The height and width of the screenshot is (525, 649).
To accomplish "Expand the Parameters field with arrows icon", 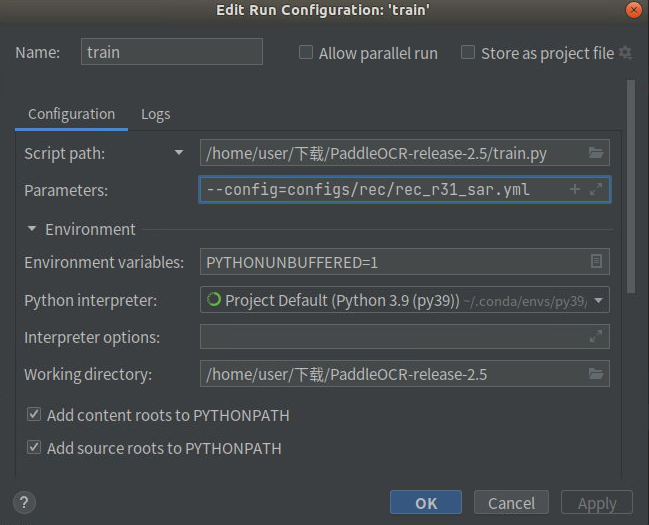I will coord(596,189).
